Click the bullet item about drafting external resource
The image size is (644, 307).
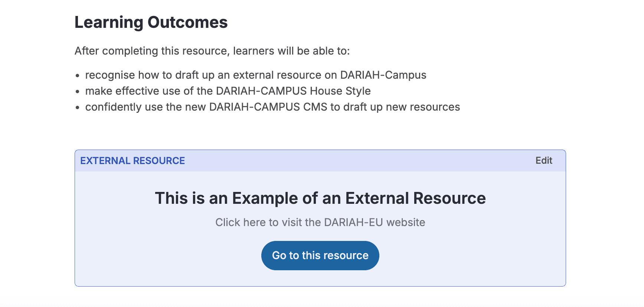(255, 75)
